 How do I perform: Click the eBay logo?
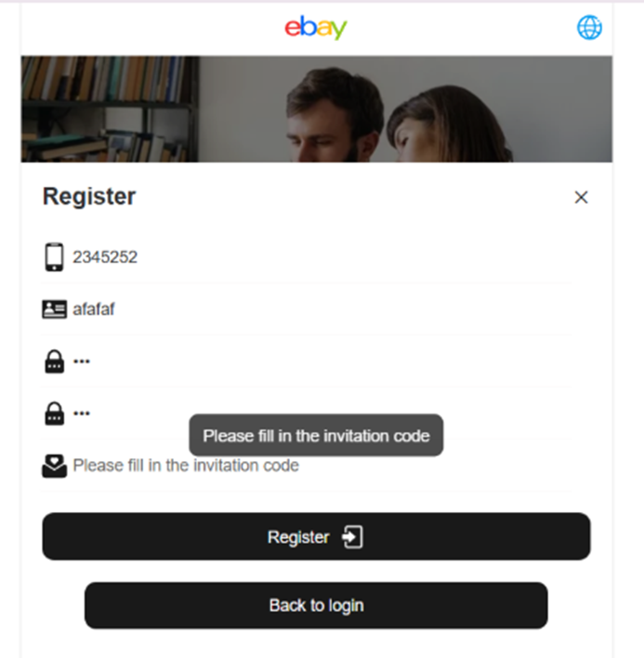316,28
